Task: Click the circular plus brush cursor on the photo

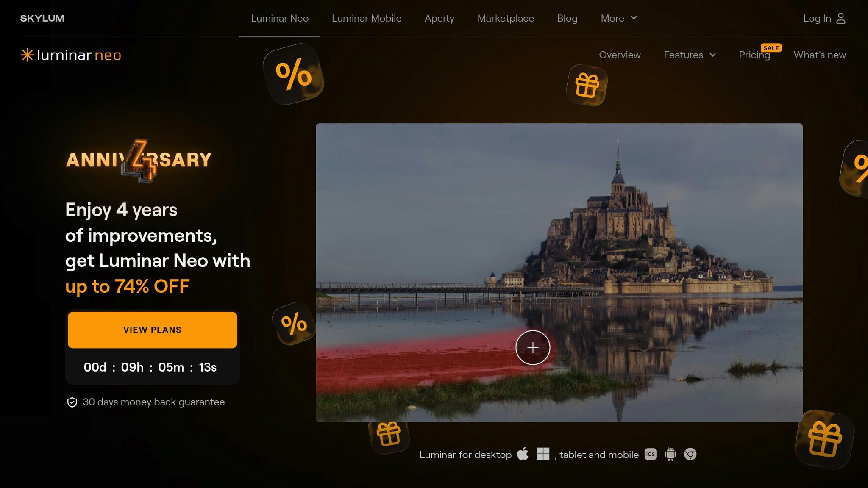Action: (x=533, y=348)
